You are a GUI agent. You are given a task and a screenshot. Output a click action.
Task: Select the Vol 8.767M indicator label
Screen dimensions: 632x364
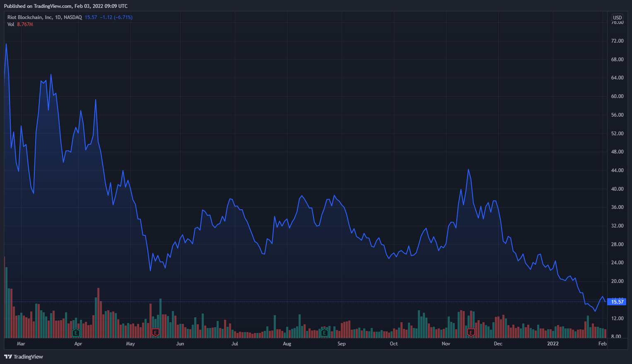20,24
